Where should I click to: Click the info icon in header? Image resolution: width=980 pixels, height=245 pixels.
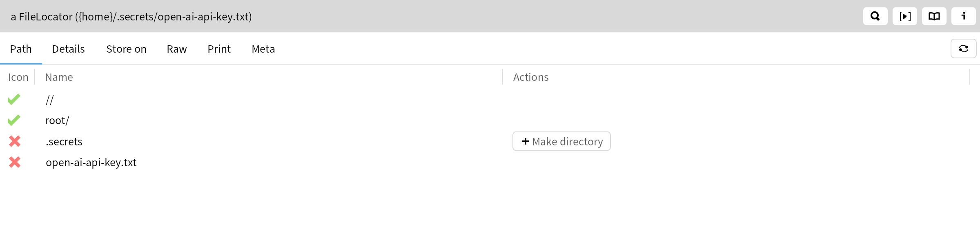[963, 16]
